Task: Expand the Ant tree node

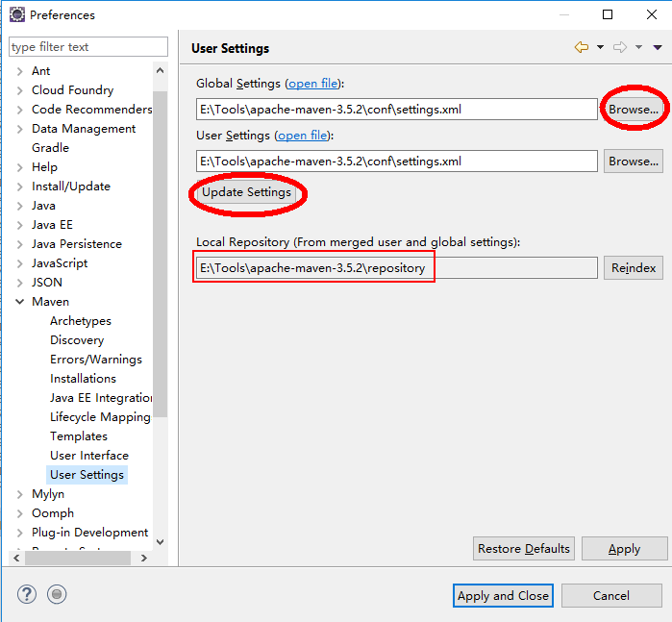Action: [x=19, y=71]
